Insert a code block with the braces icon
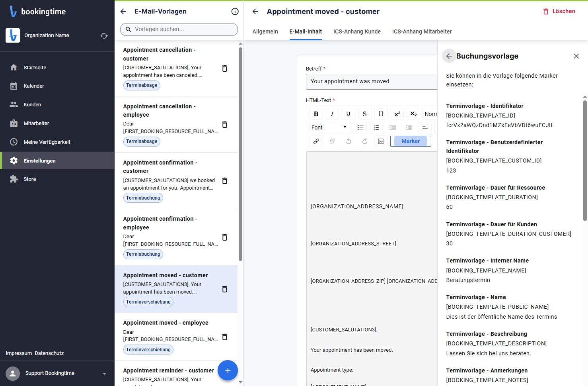The image size is (588, 386). [381, 114]
